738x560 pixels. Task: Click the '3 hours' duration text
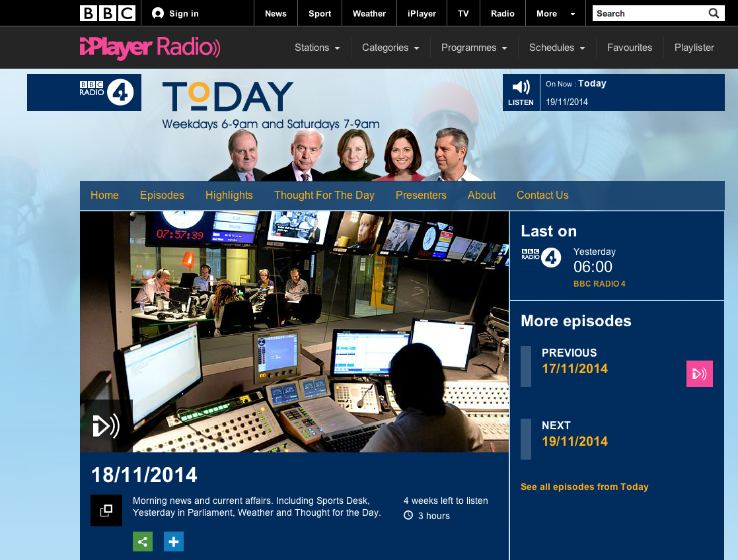pos(434,516)
